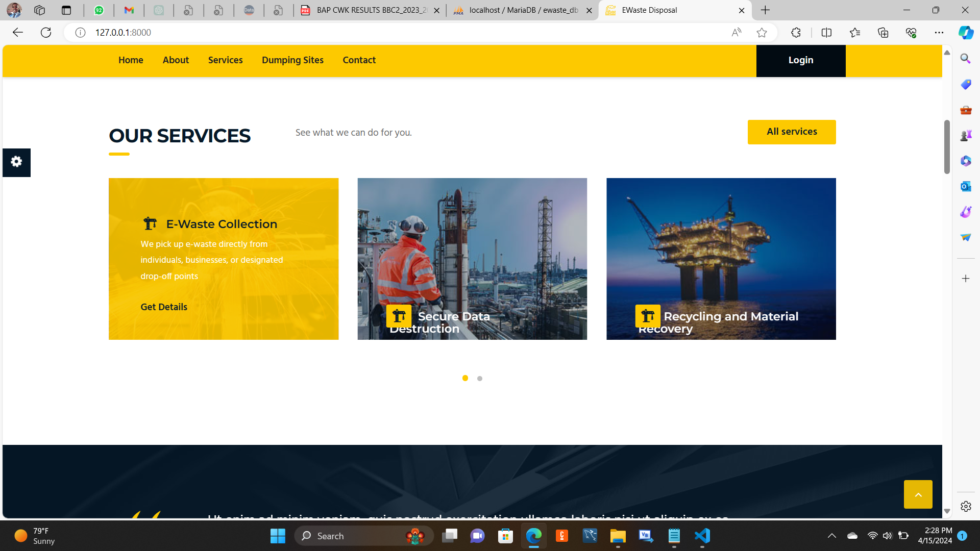The image size is (980, 551).
Task: Show hidden system tray icons
Action: click(x=831, y=536)
